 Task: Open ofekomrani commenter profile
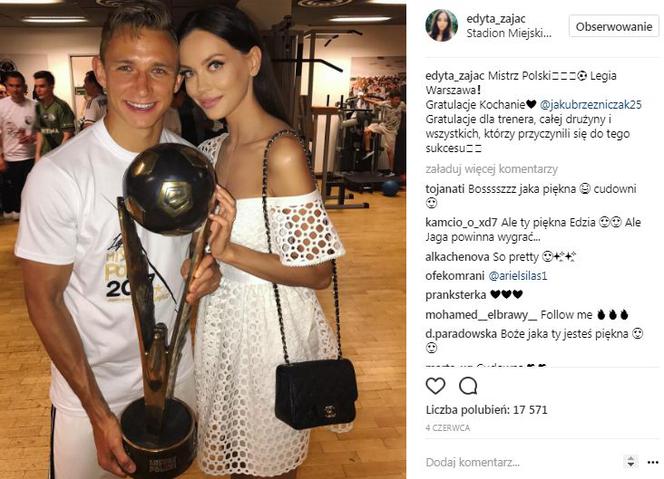[455, 276]
